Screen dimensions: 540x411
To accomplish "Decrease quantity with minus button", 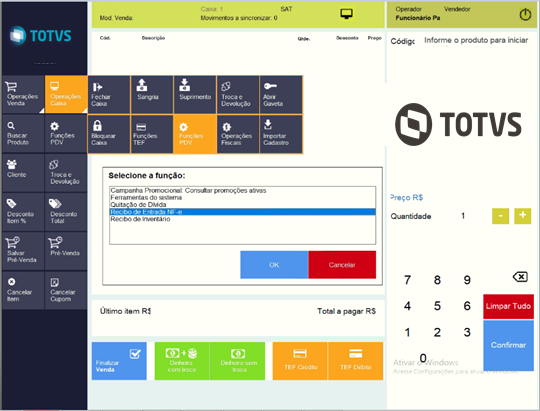I will coord(500,216).
